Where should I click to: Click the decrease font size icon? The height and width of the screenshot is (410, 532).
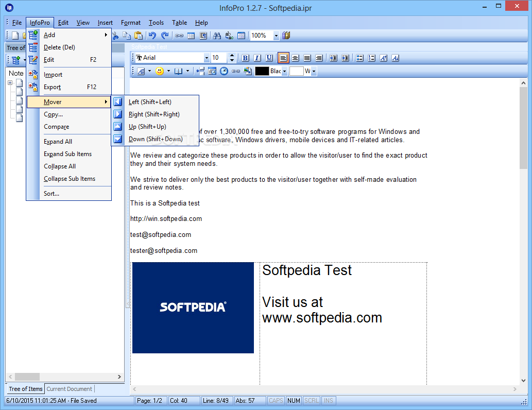[396, 58]
